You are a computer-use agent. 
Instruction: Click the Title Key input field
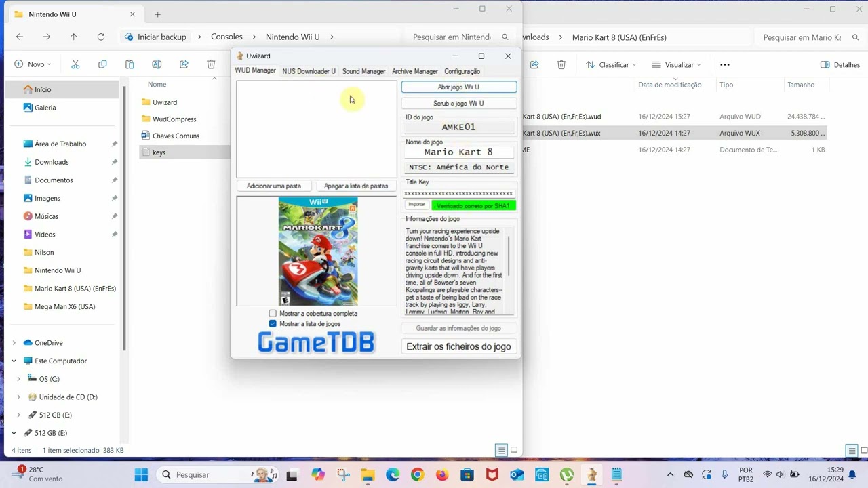(x=458, y=193)
